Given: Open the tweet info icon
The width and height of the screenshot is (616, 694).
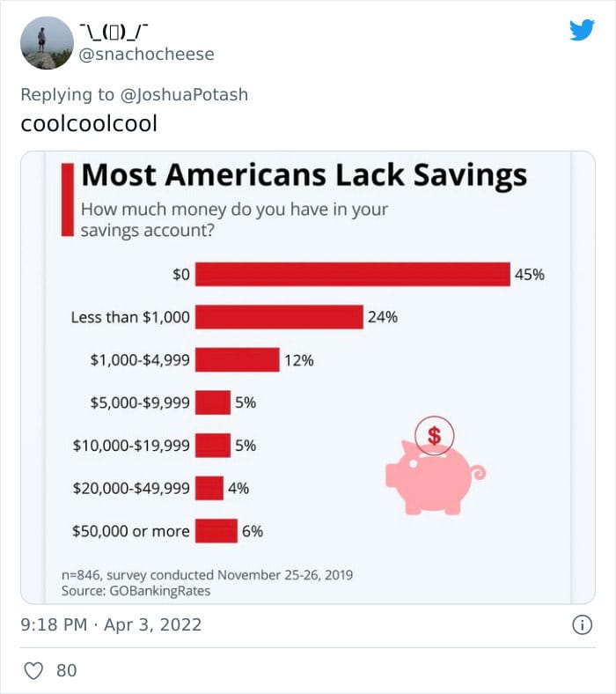Looking at the screenshot, I should [582, 625].
